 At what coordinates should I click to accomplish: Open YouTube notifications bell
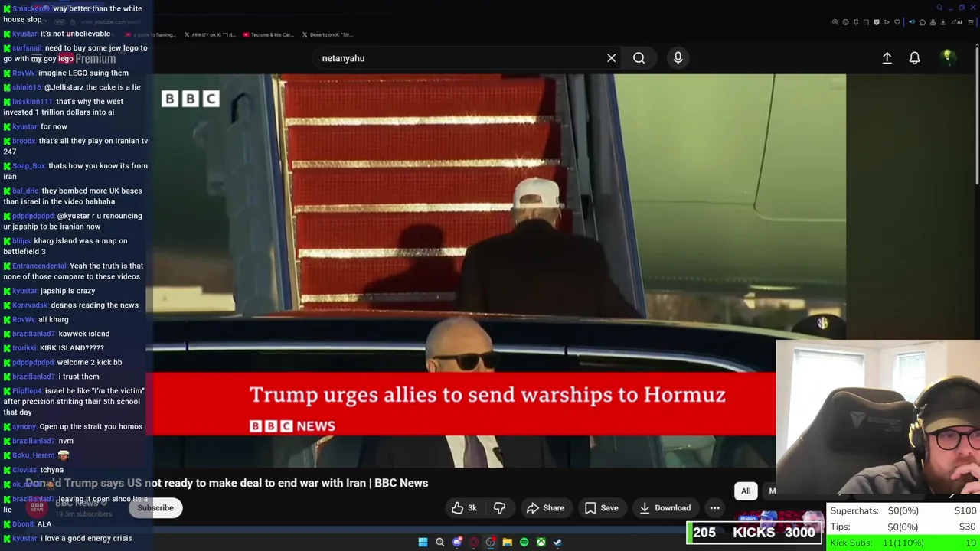coord(914,58)
